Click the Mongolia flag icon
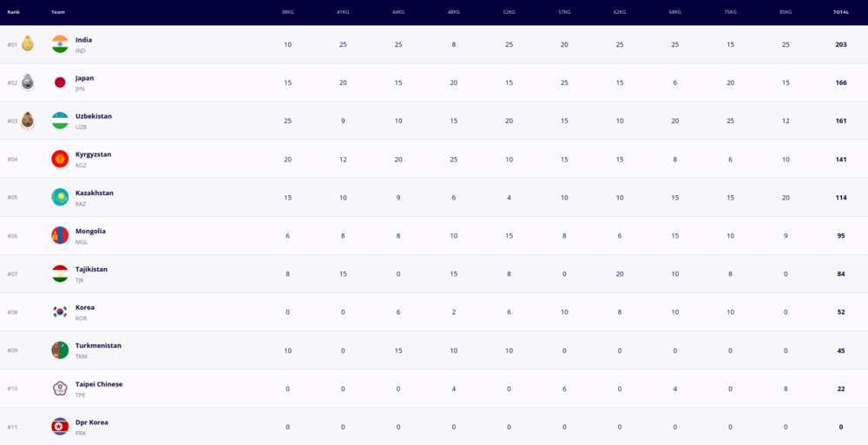Screen dimensions: 868x445 coord(60,235)
